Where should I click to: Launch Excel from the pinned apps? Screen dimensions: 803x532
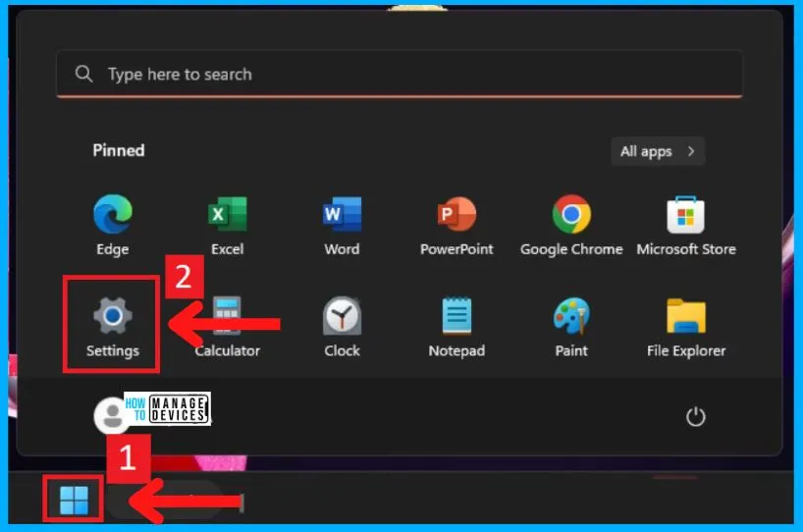228,224
